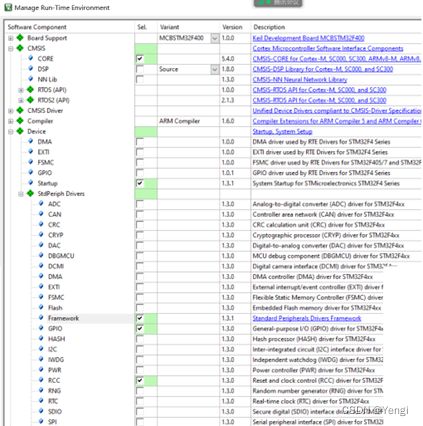Open the MCBSTM32F400 variant dropdown

coord(215,38)
